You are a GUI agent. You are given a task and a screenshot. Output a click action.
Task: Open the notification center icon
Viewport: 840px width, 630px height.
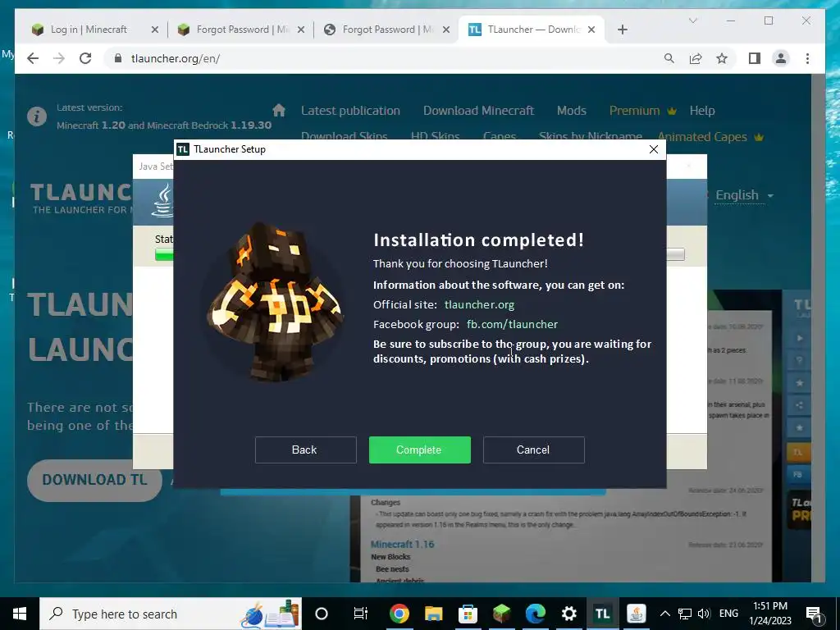click(x=814, y=614)
